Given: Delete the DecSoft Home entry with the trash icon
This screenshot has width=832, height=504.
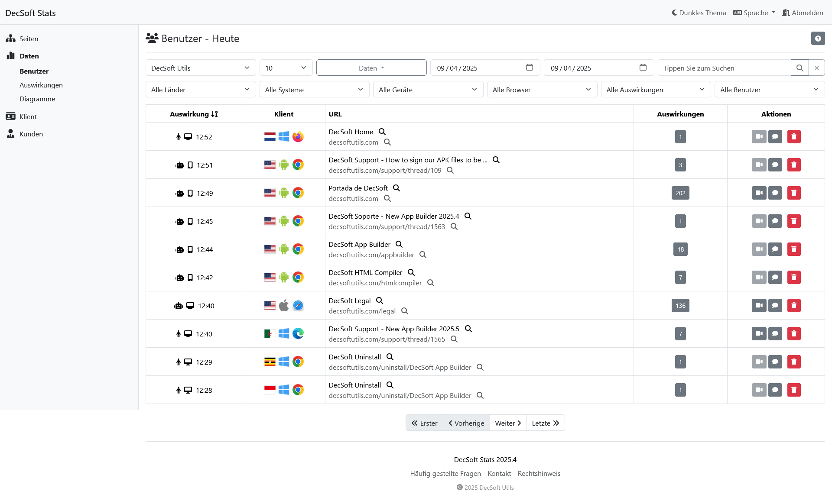Looking at the screenshot, I should tap(794, 136).
